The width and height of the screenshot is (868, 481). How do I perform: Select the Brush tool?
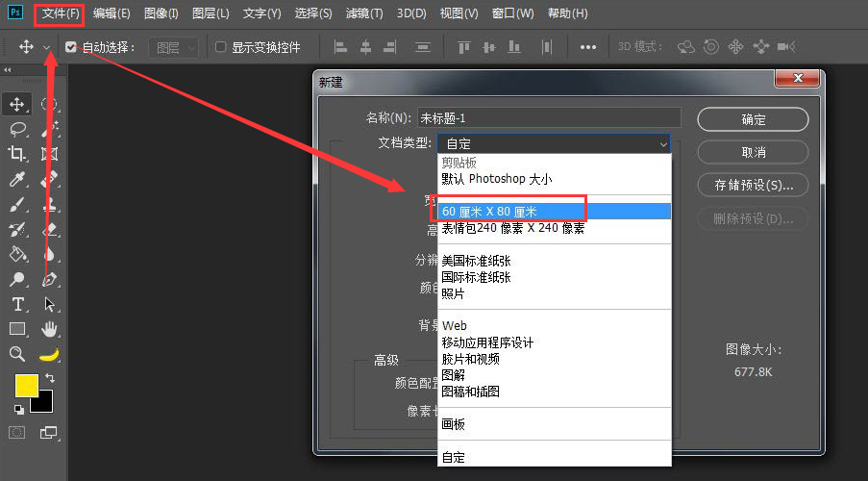click(17, 205)
